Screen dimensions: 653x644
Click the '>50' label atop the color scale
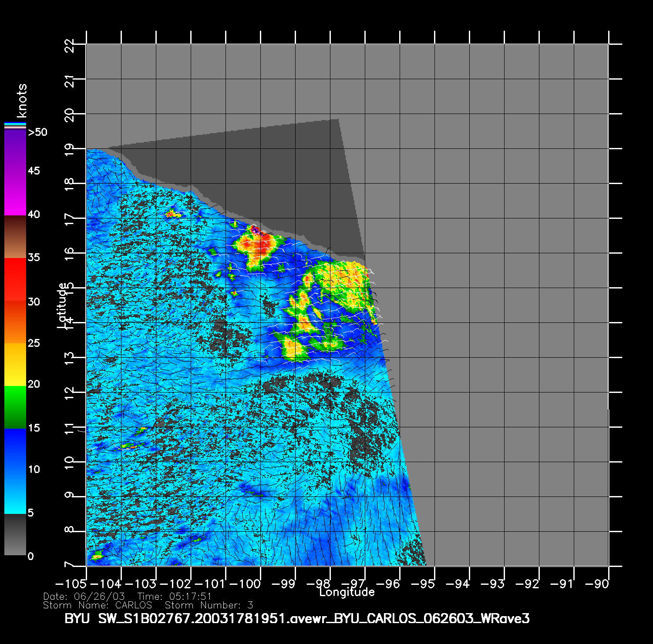point(37,132)
